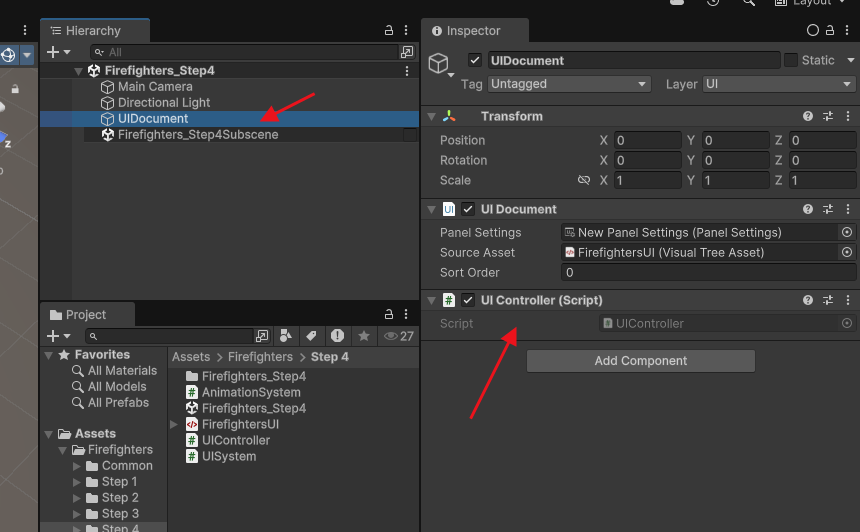Enable the Static checkbox

791,60
